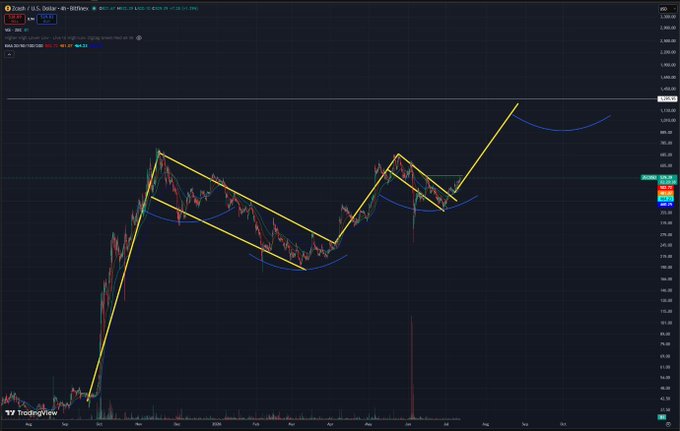
Task: Click the 2026 year label on time axis
Action: click(216, 424)
